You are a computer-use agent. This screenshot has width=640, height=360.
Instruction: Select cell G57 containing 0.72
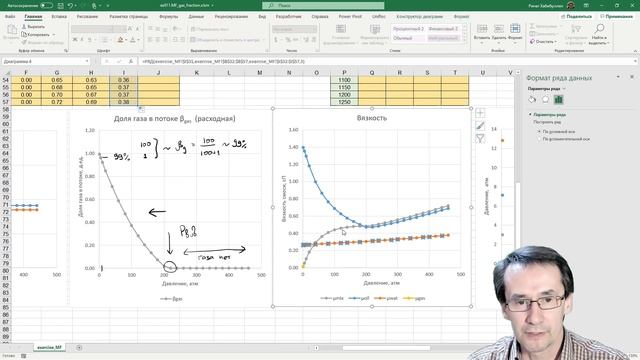click(x=57, y=102)
